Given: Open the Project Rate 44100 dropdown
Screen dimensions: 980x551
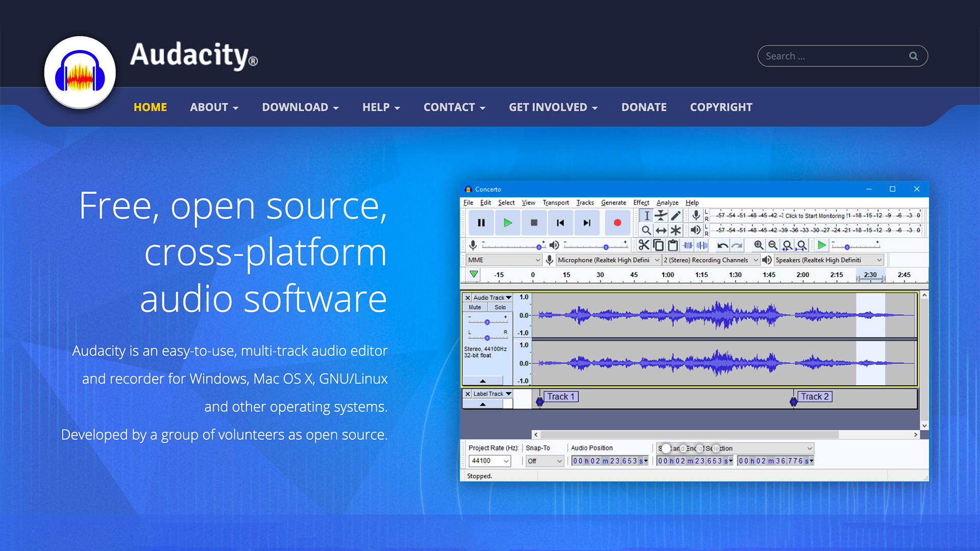Looking at the screenshot, I should click(489, 461).
